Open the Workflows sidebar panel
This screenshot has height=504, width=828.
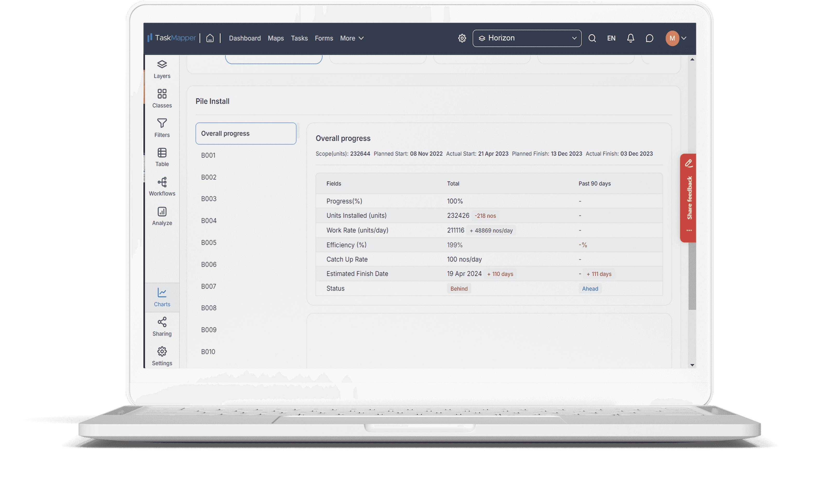(162, 187)
